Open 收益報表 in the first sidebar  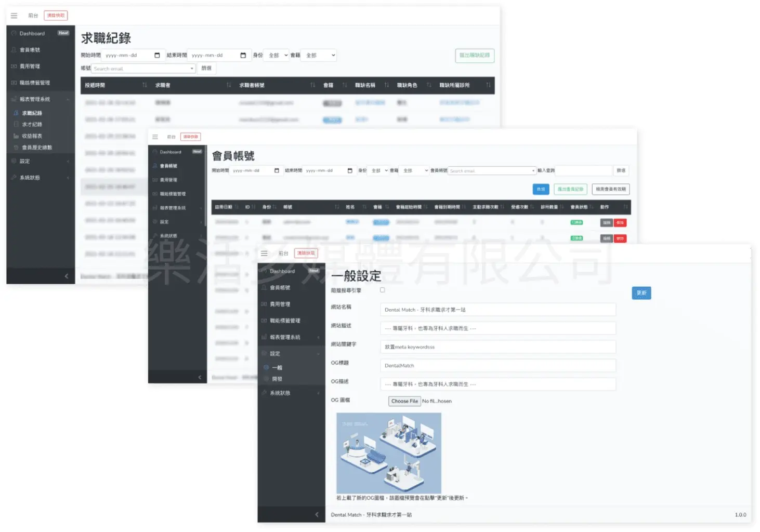click(x=32, y=136)
